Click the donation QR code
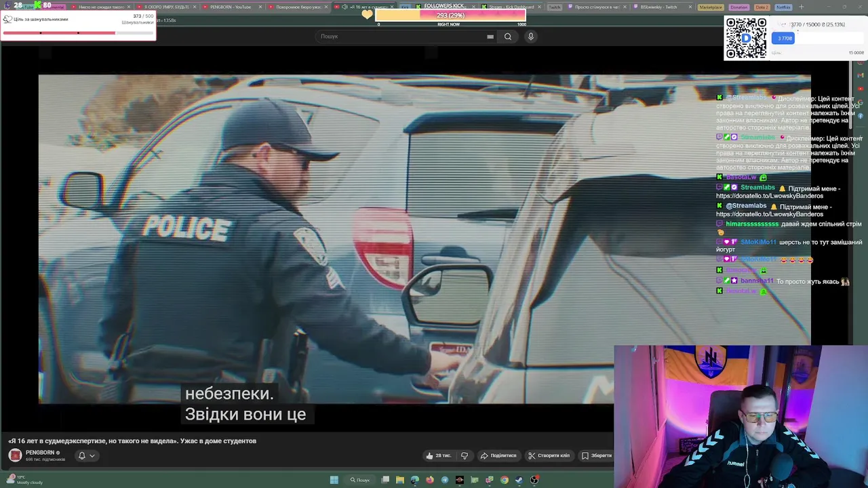The height and width of the screenshot is (488, 868). click(x=746, y=38)
